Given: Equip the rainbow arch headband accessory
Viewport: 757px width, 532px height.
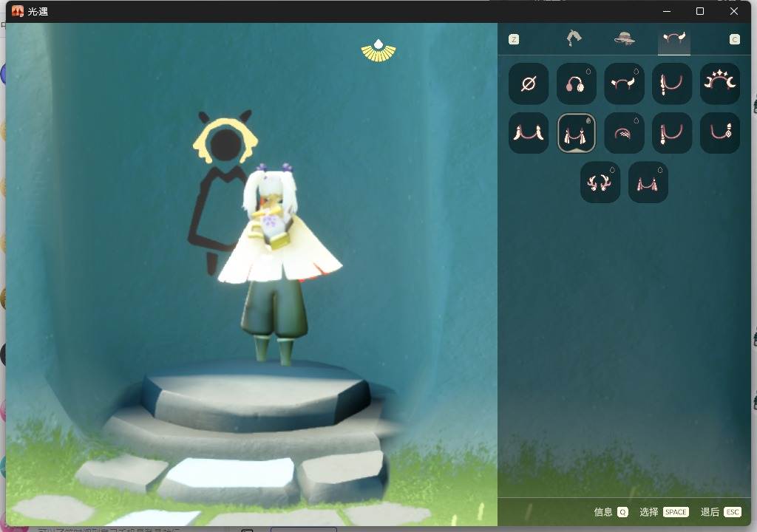Looking at the screenshot, I should 624,133.
